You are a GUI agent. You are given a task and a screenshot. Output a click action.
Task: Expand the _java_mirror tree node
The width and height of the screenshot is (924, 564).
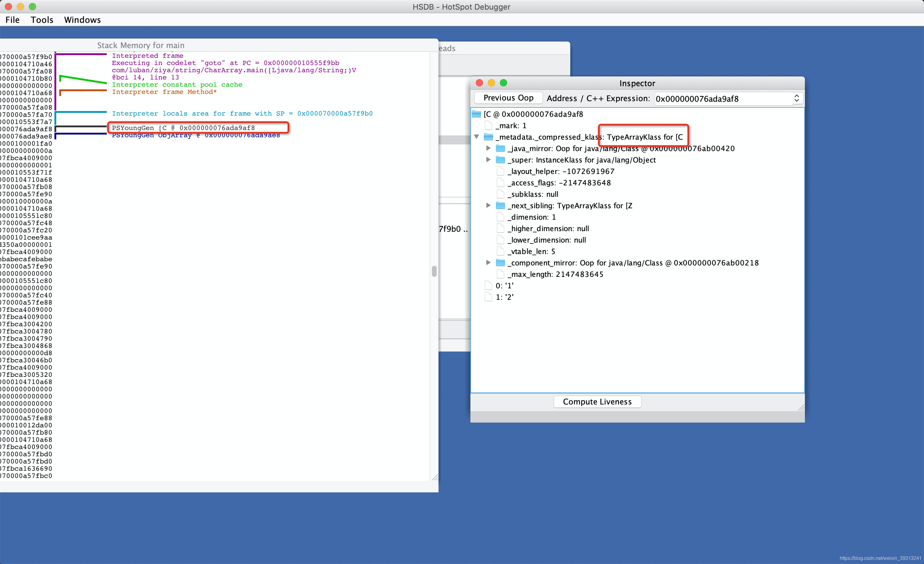point(488,148)
